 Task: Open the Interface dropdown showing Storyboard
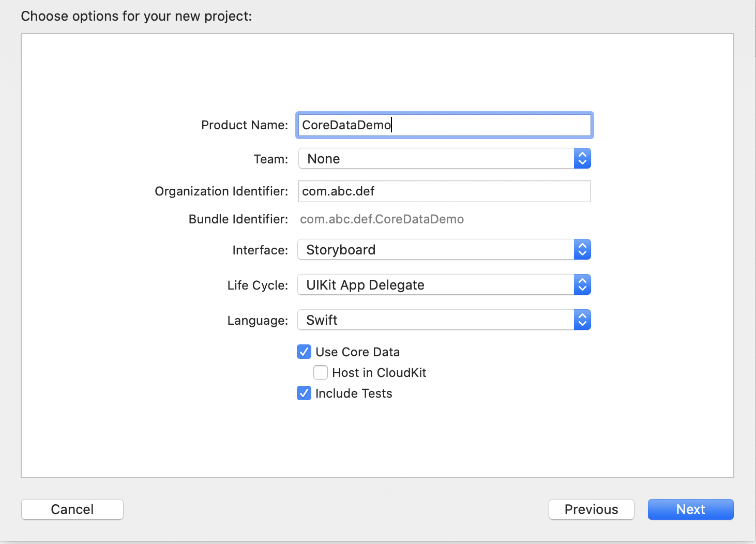435,250
